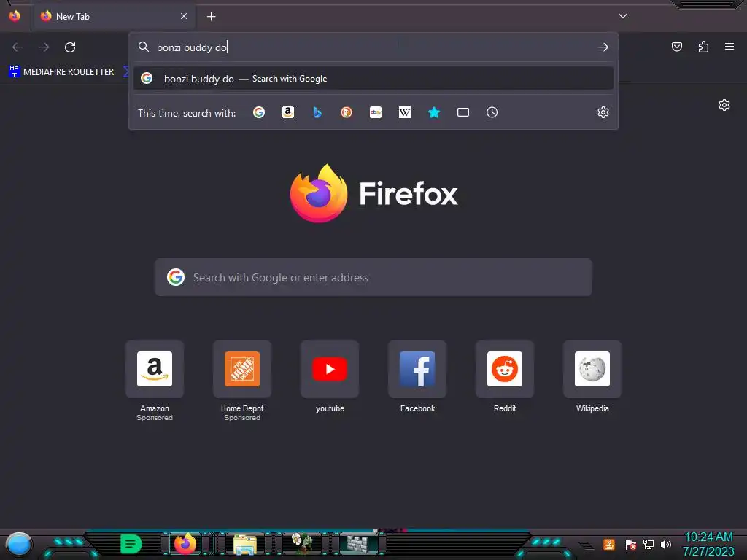Image resolution: width=747 pixels, height=560 pixels.
Task: Expand the list all tabs chevron
Action: (x=623, y=16)
